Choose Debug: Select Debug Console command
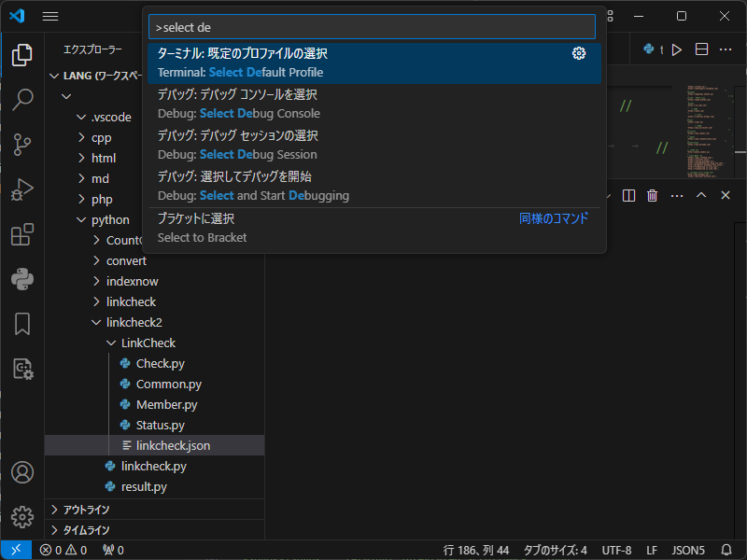This screenshot has width=747, height=560. 374,105
